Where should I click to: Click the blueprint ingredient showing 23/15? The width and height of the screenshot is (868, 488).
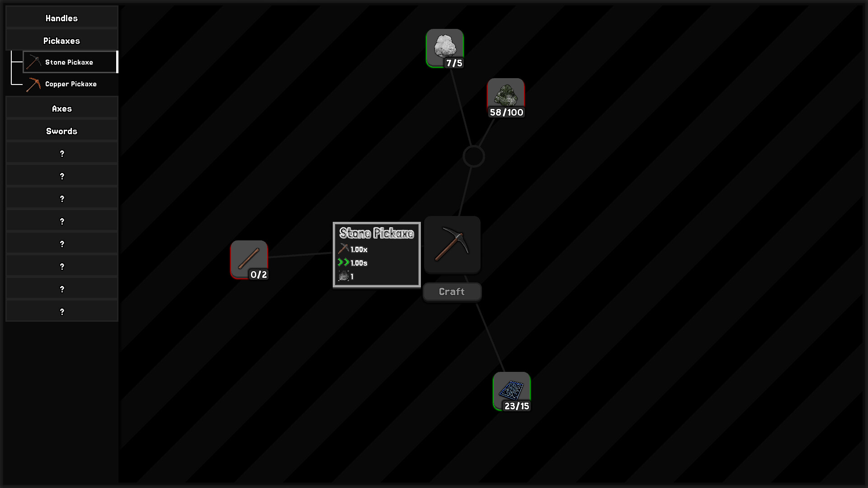512,392
